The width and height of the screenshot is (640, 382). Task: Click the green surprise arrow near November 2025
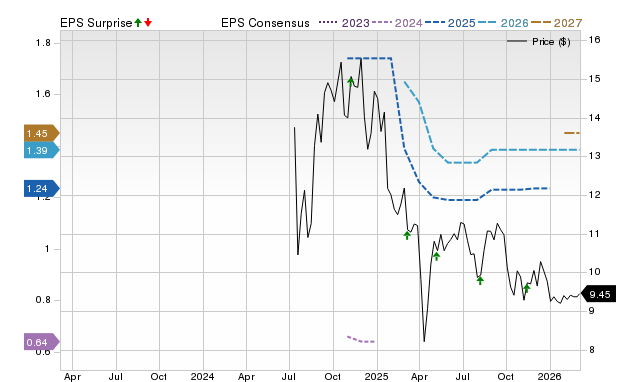click(x=527, y=289)
